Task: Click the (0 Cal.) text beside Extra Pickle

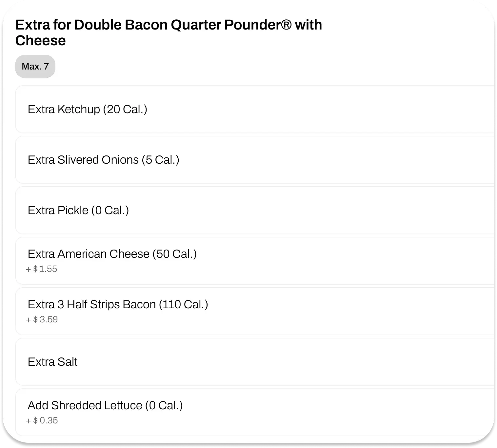Action: pyautogui.click(x=110, y=210)
